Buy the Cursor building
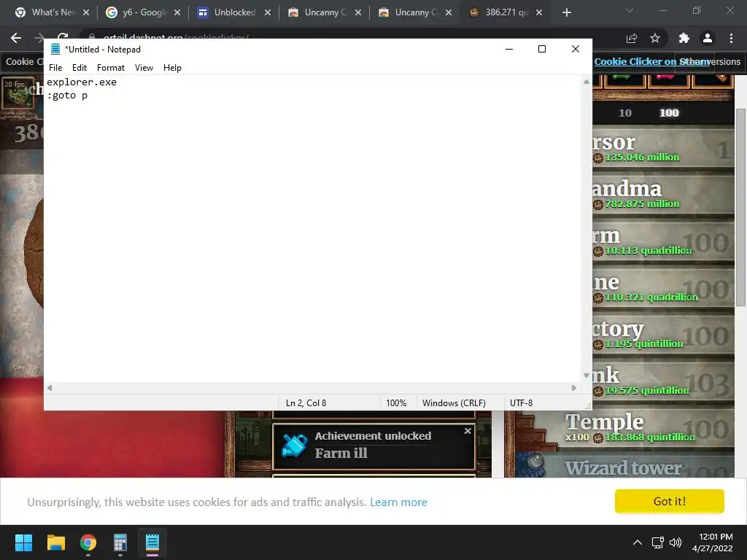 point(663,149)
